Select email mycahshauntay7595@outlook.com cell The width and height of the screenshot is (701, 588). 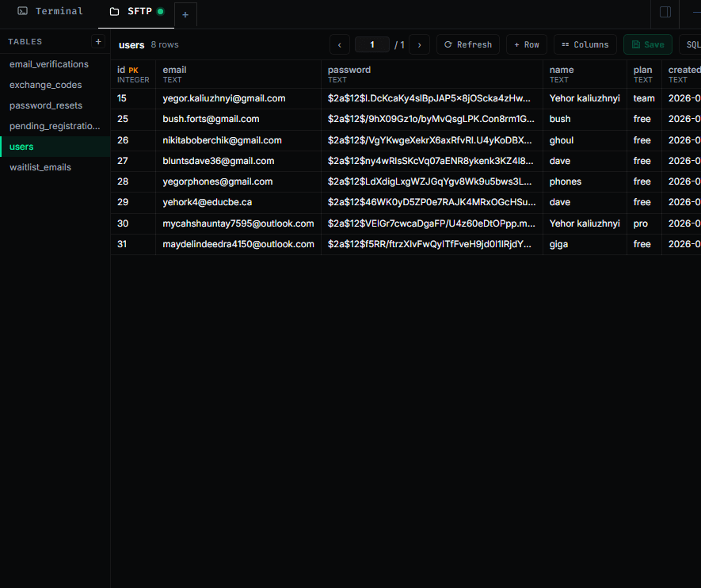point(238,223)
